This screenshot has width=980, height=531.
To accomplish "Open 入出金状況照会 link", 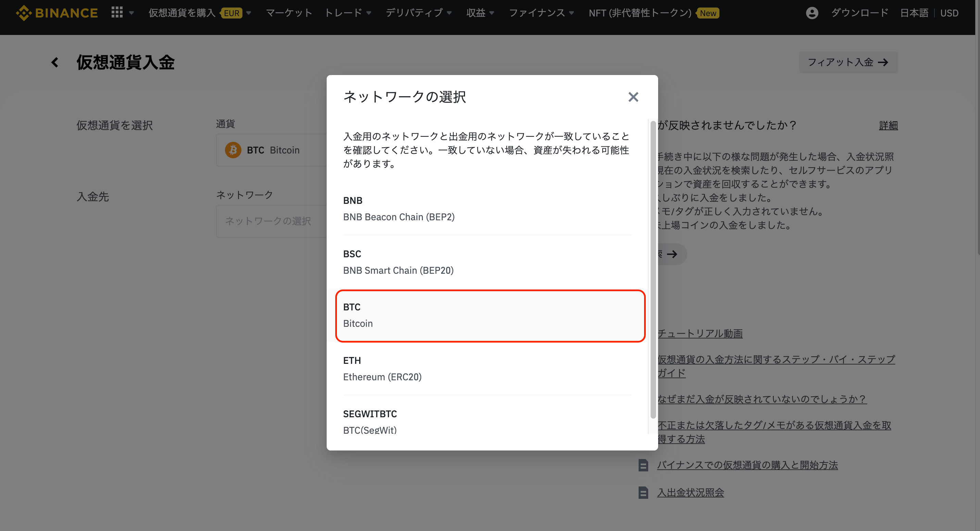I will click(690, 493).
